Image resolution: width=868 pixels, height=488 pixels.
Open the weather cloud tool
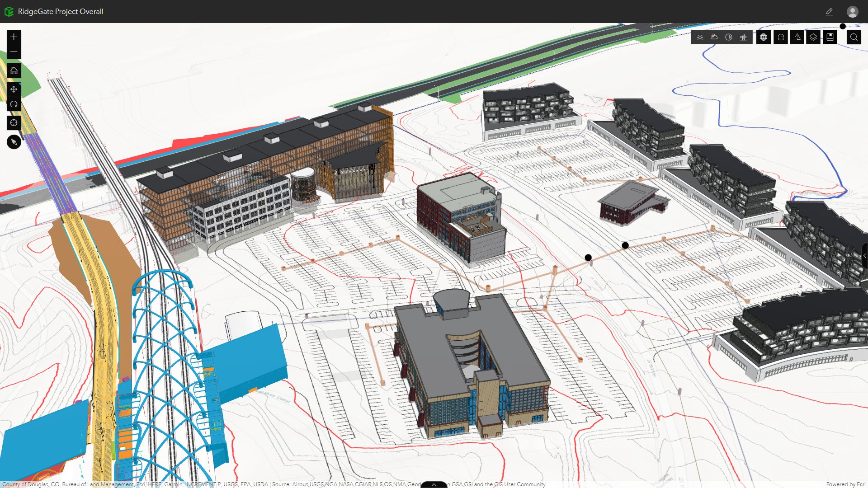click(714, 37)
